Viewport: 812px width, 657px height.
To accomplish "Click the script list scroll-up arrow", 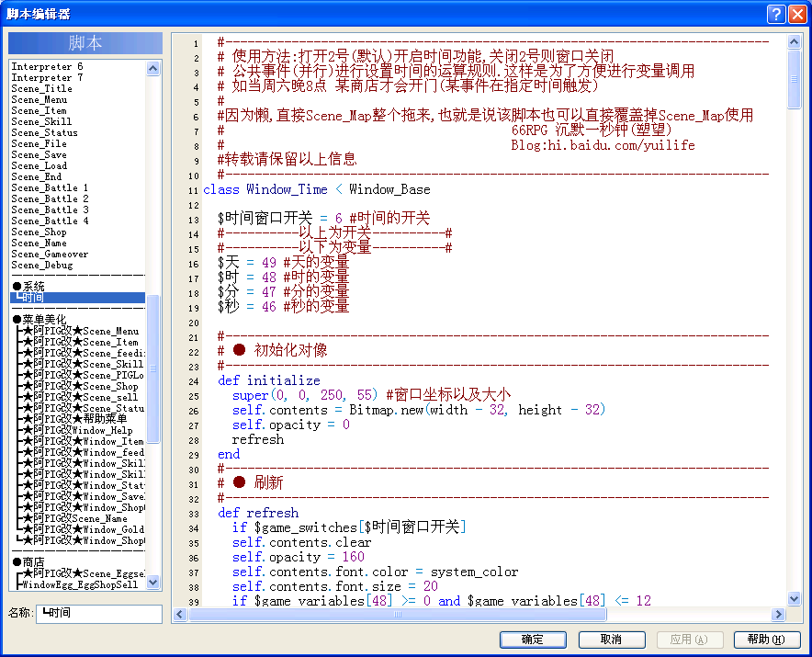I will (x=152, y=68).
